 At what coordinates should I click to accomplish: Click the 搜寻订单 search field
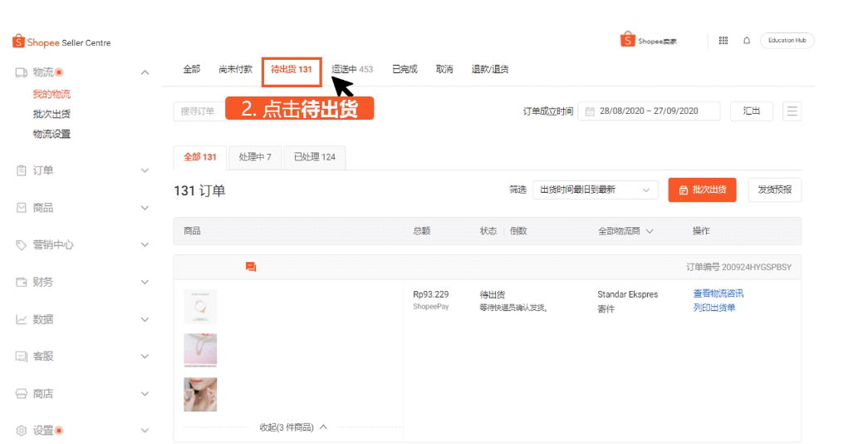pos(199,111)
